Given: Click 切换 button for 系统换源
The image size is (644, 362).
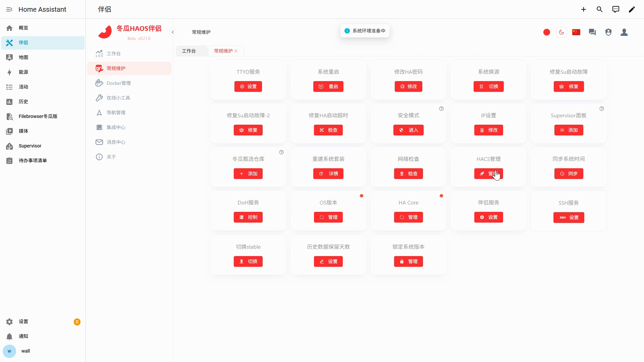Looking at the screenshot, I should (x=489, y=86).
